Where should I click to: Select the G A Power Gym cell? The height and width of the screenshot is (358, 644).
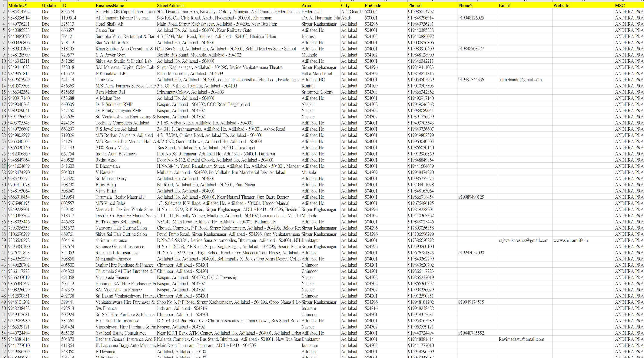point(126,55)
